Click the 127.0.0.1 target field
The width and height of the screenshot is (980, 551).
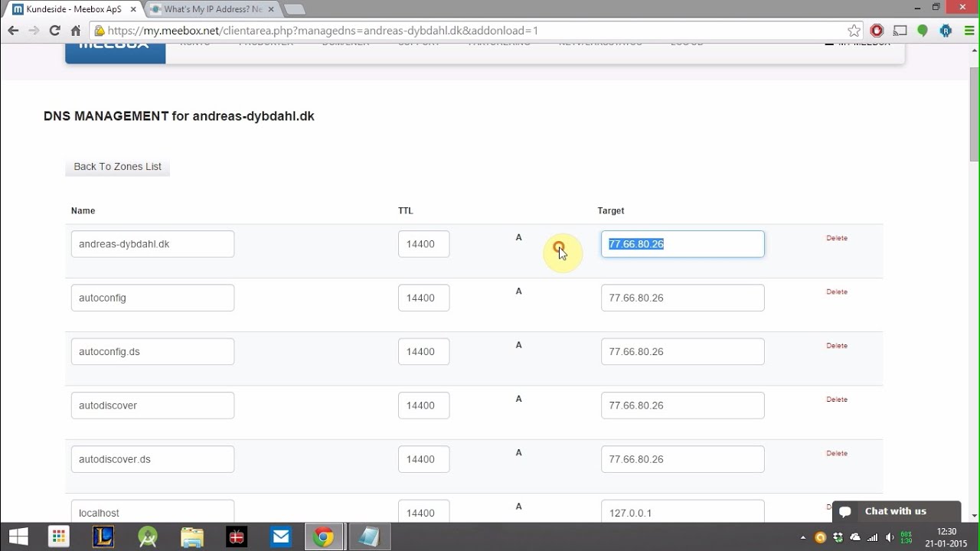click(682, 511)
